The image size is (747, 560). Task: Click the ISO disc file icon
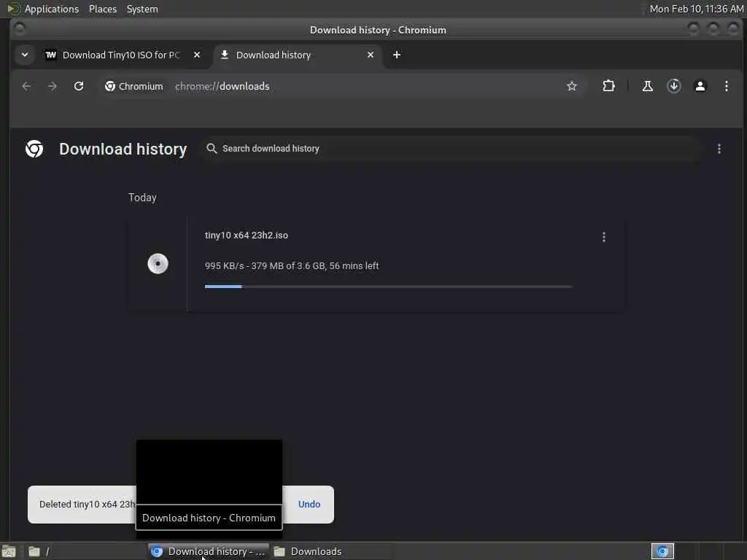tap(158, 264)
